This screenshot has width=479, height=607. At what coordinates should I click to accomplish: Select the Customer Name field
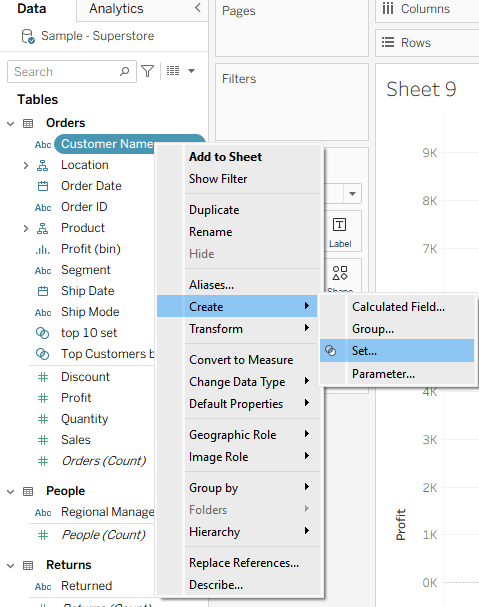click(106, 144)
